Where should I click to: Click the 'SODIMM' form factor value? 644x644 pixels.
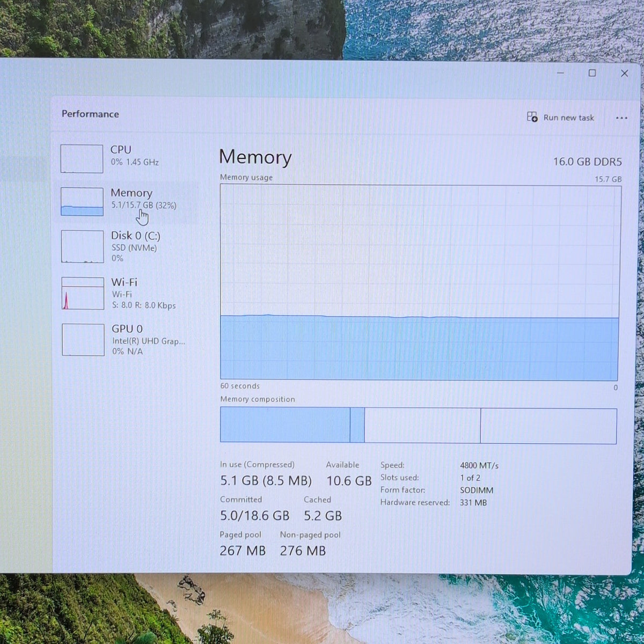point(477,490)
